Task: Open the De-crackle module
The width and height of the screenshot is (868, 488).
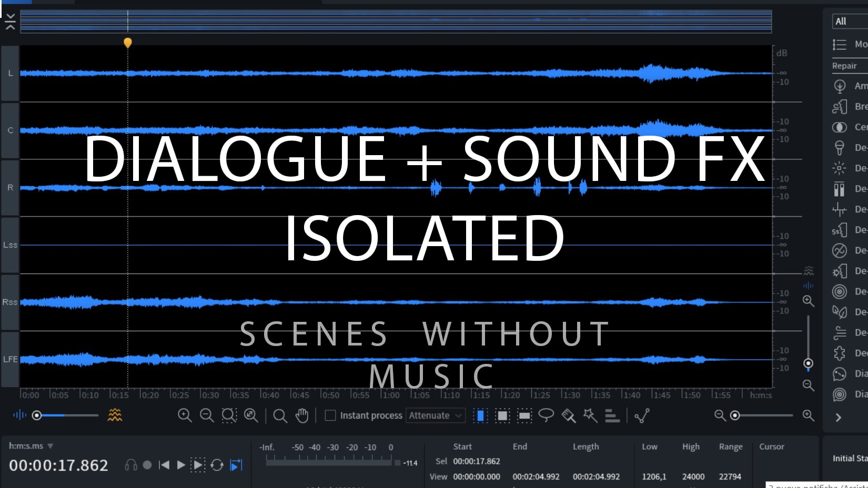Action: point(840,209)
